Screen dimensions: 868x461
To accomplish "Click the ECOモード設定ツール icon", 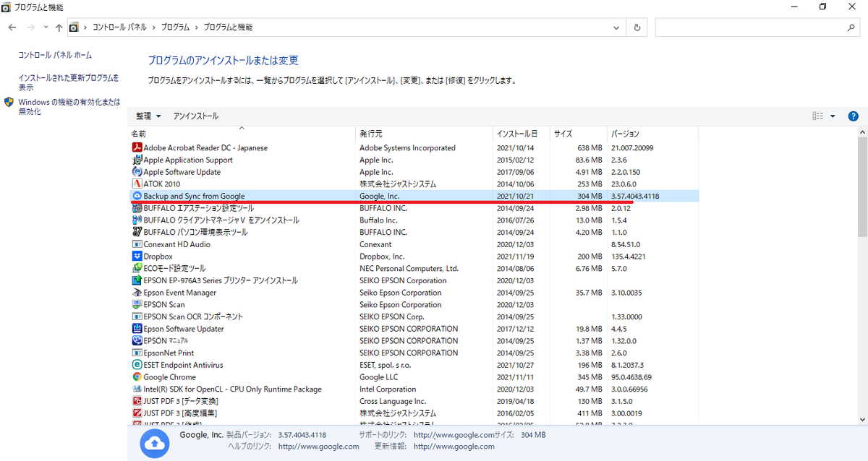I will pyautogui.click(x=137, y=268).
